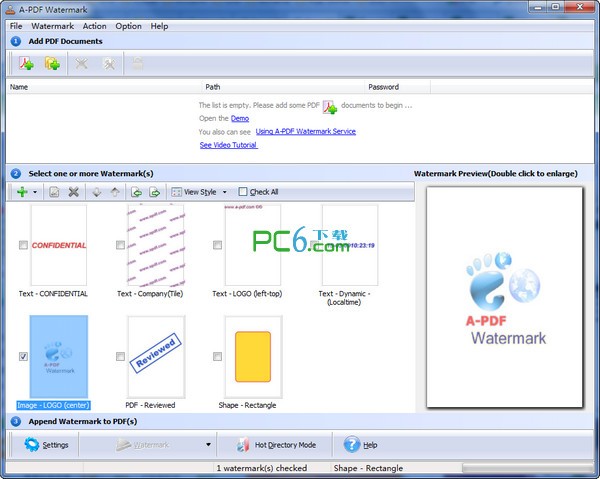Click the A-PDF Watermark title bar icon
600x479 pixels.
[11, 10]
